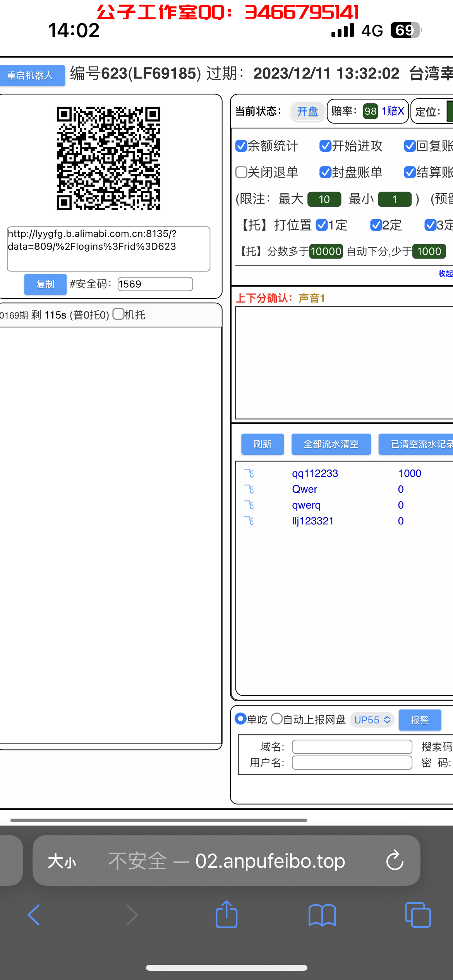Image resolution: width=453 pixels, height=980 pixels.
Task: Click the 飞 icon beside qwerq
Action: point(249,505)
